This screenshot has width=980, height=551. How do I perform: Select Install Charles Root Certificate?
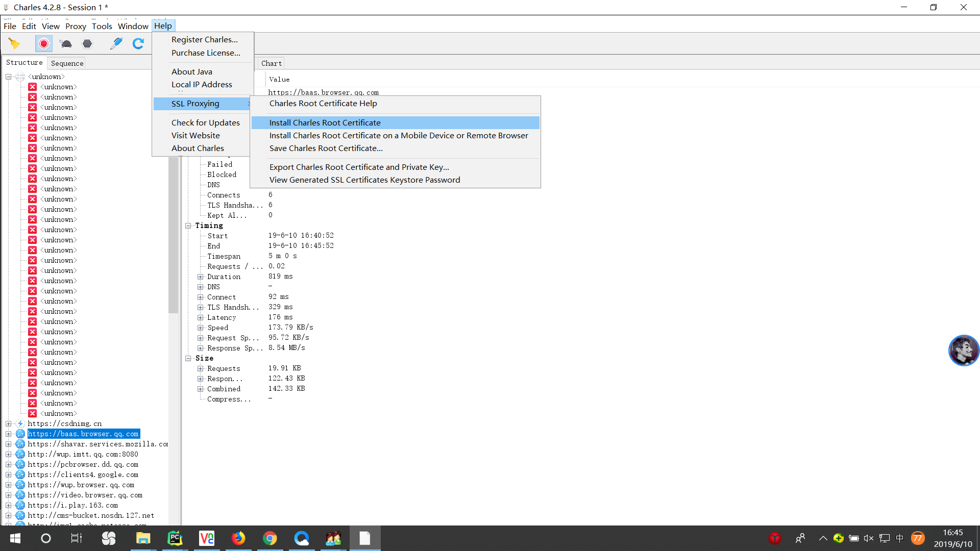pyautogui.click(x=325, y=122)
